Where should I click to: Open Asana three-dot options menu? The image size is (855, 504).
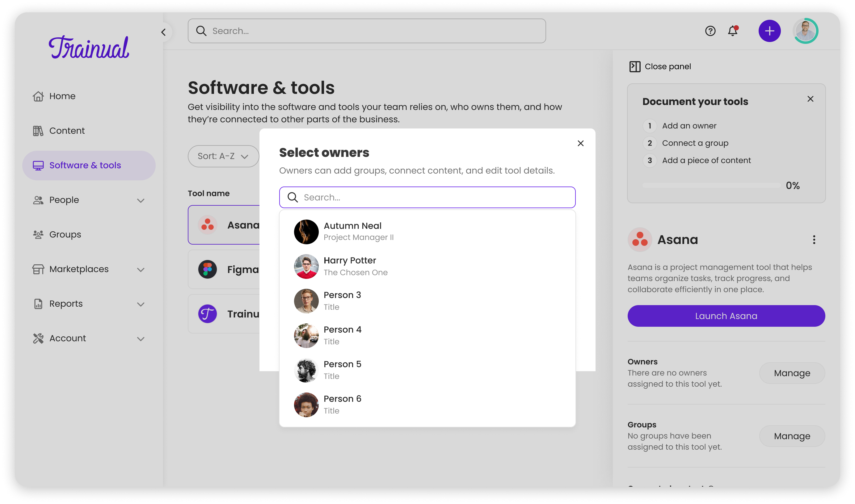814,240
